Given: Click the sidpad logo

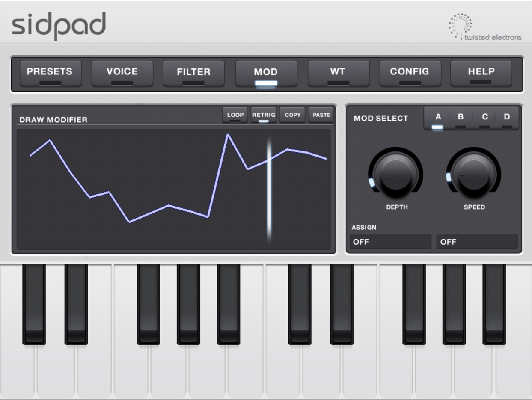Looking at the screenshot, I should pyautogui.click(x=59, y=25).
